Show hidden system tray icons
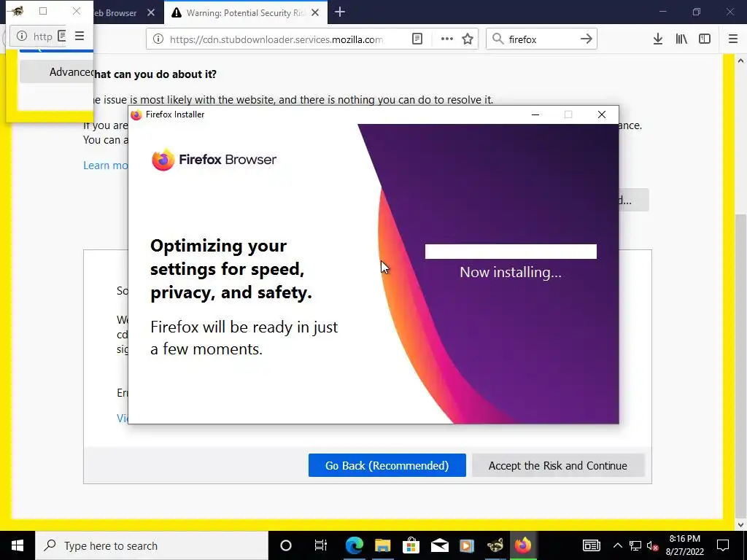This screenshot has width=747, height=560. [x=617, y=545]
